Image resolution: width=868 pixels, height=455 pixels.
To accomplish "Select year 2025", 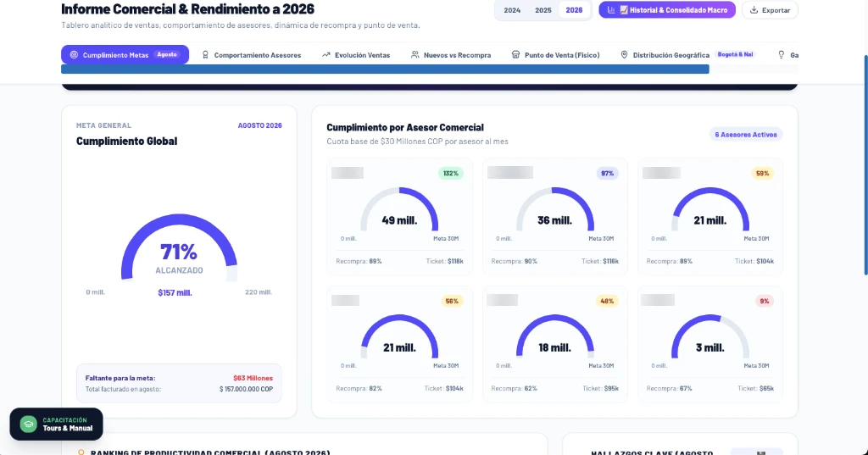I will point(543,10).
